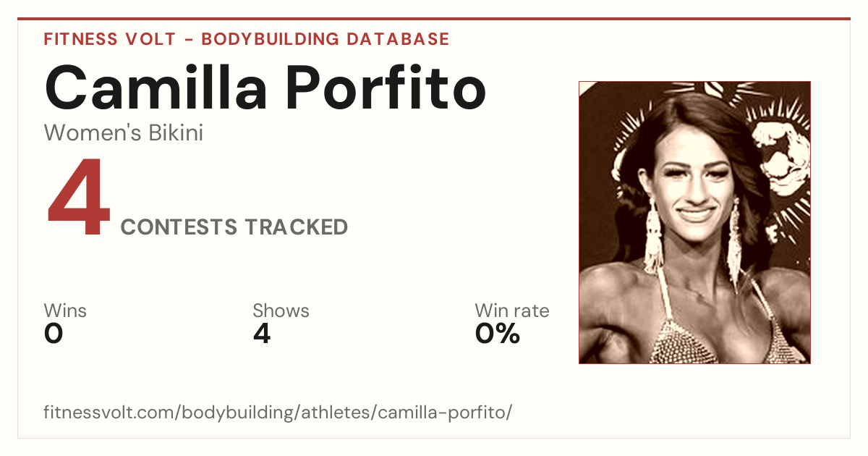Click the word Porfito in heading

tap(385, 87)
